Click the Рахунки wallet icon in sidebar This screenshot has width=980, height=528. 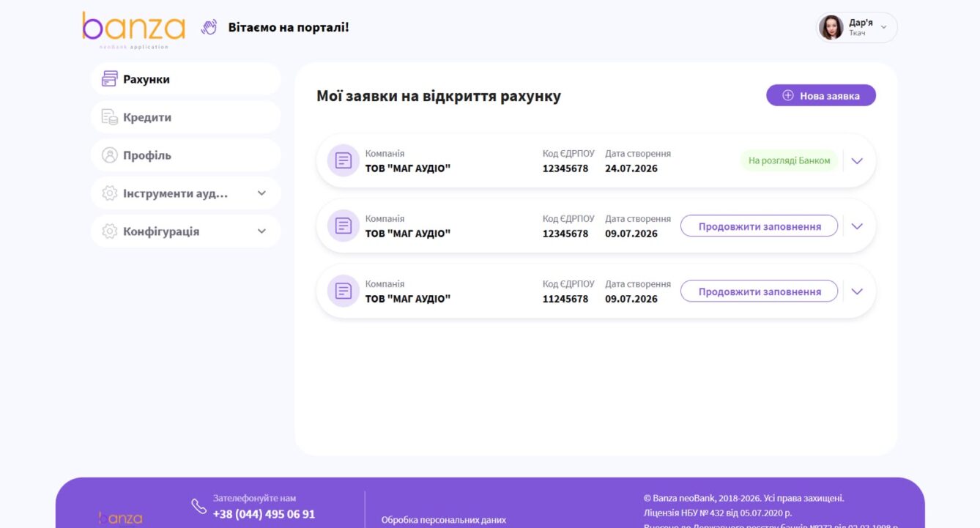pos(109,79)
